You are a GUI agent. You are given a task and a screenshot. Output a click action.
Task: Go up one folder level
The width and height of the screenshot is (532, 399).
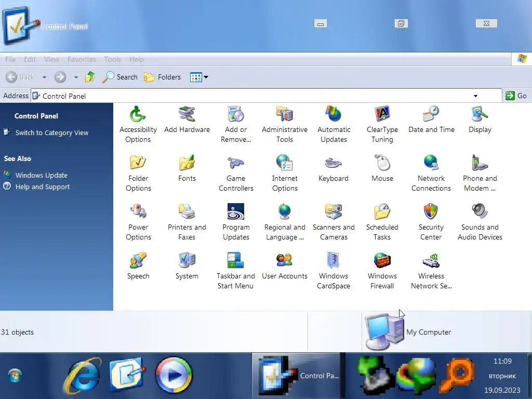tap(90, 77)
